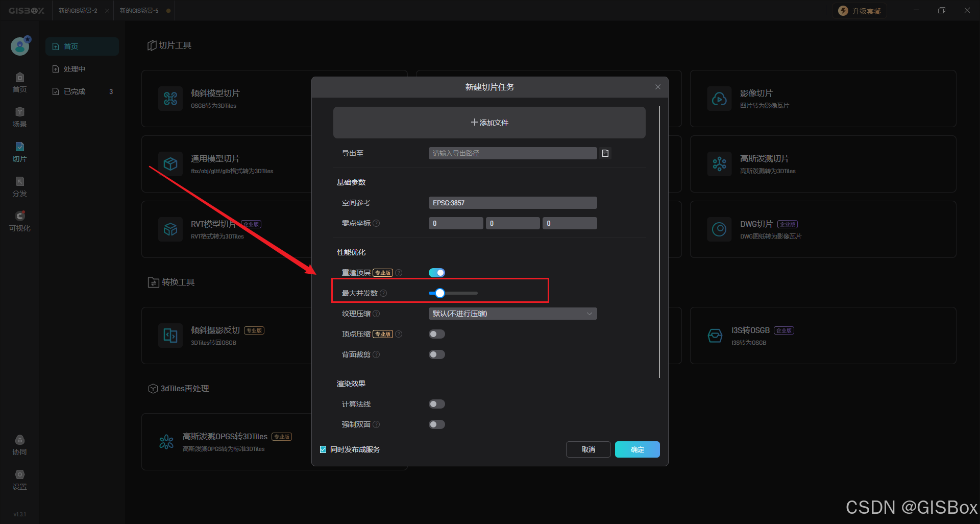The width and height of the screenshot is (980, 524).
Task: Click 高斯泼溅OPGS转3DTiles icon
Action: click(x=166, y=442)
